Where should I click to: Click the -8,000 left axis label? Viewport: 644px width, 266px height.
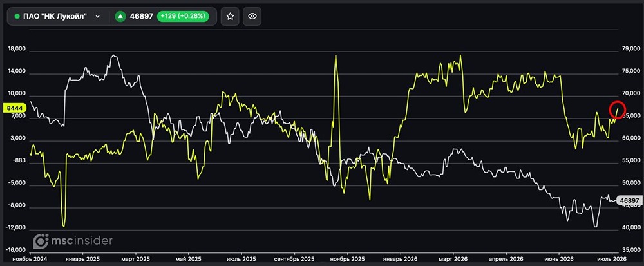(x=17, y=205)
